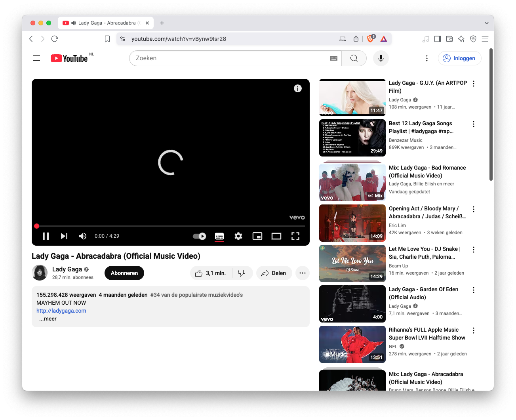Skip to the next video

pos(64,236)
